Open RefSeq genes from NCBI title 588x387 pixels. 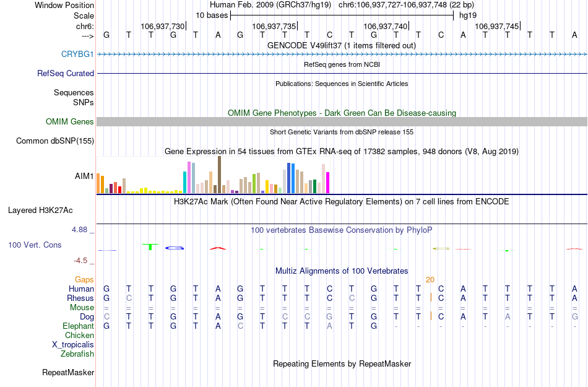click(x=342, y=64)
